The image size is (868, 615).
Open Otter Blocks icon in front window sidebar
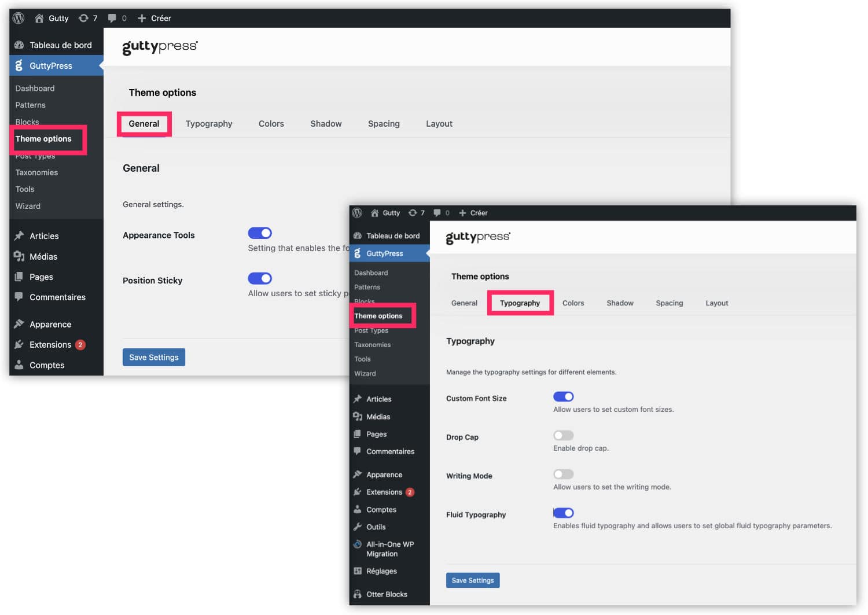[x=358, y=594]
